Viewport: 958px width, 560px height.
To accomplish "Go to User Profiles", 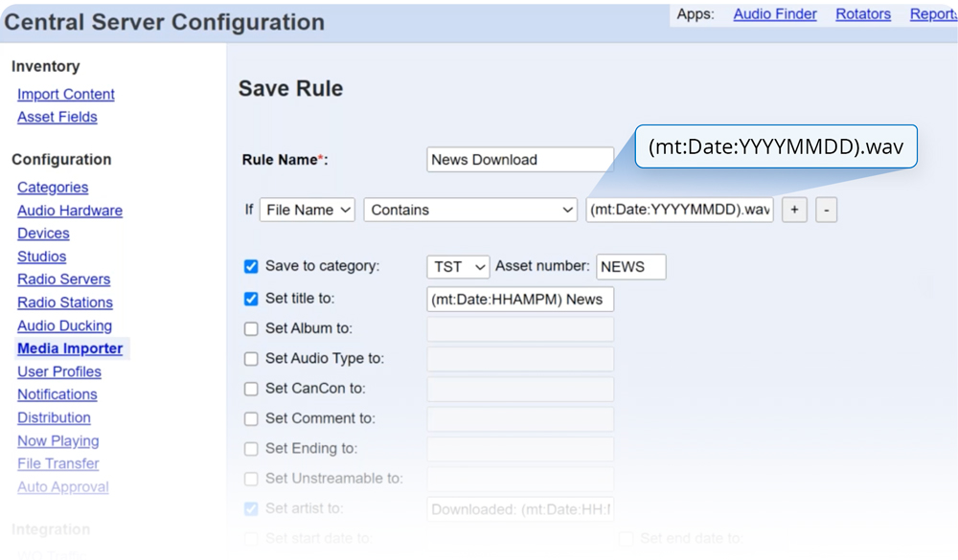I will [x=58, y=371].
